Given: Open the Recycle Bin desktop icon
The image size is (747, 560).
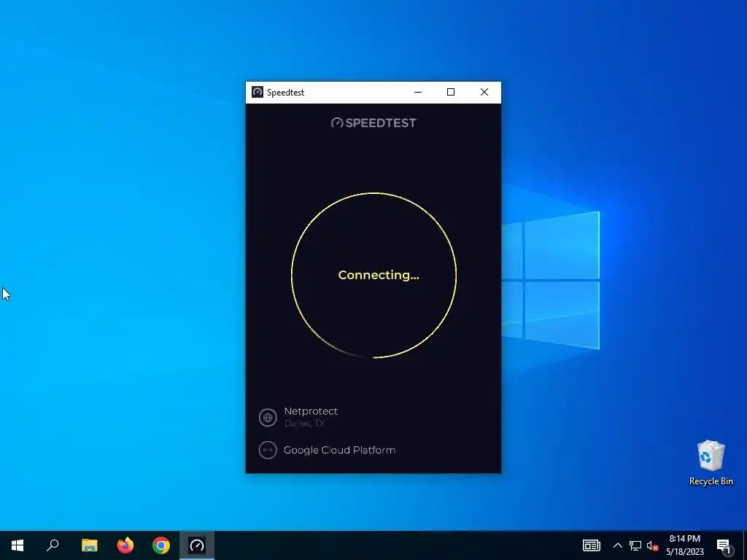Looking at the screenshot, I should click(x=711, y=462).
